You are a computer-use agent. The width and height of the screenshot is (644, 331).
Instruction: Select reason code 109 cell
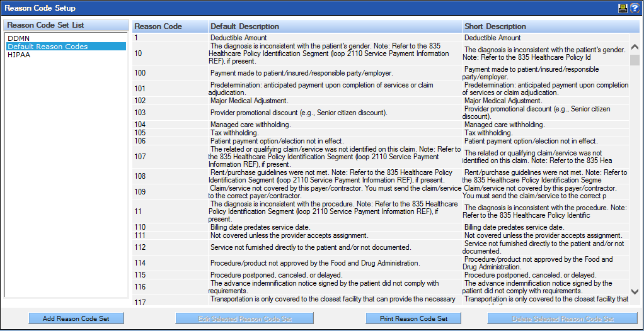tap(170, 191)
